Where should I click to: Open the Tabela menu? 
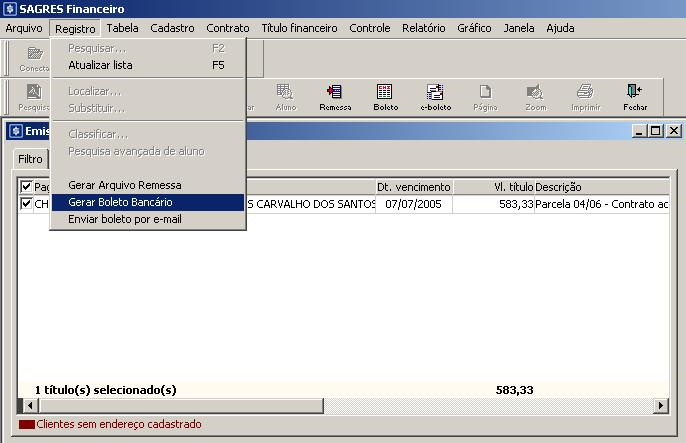(x=122, y=28)
